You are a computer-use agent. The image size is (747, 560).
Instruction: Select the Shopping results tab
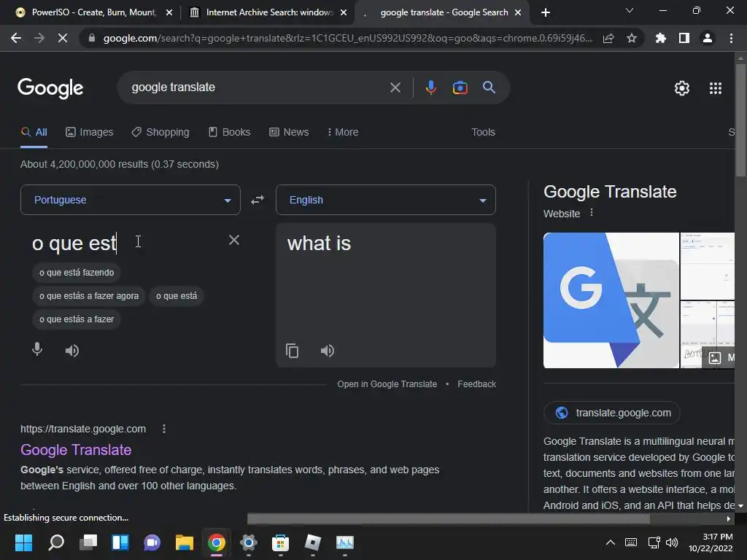click(160, 132)
